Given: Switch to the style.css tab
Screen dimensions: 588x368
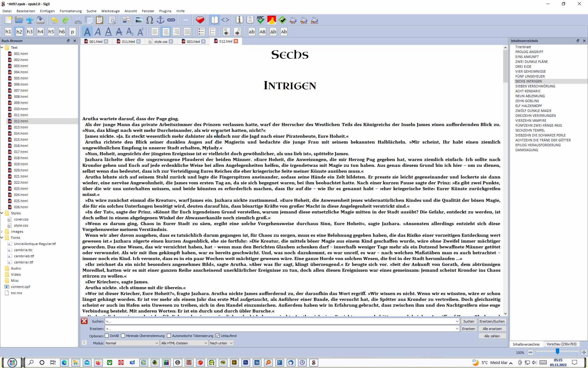Looking at the screenshot, I should [160, 41].
